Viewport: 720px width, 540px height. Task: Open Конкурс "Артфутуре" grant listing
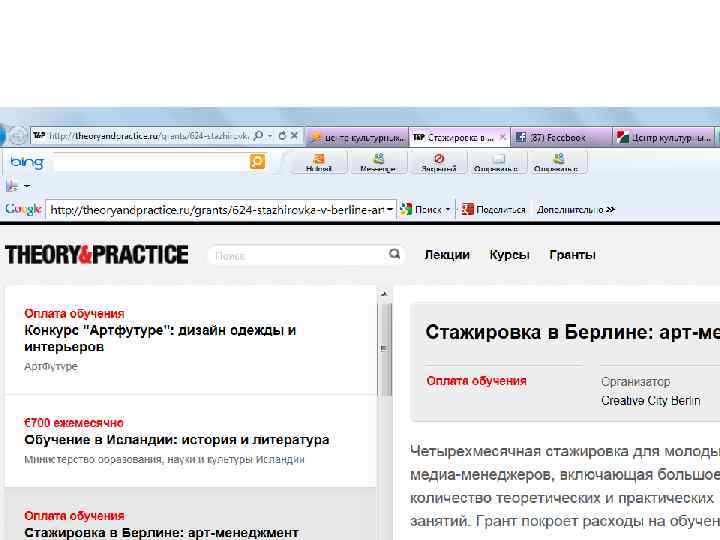click(160, 338)
